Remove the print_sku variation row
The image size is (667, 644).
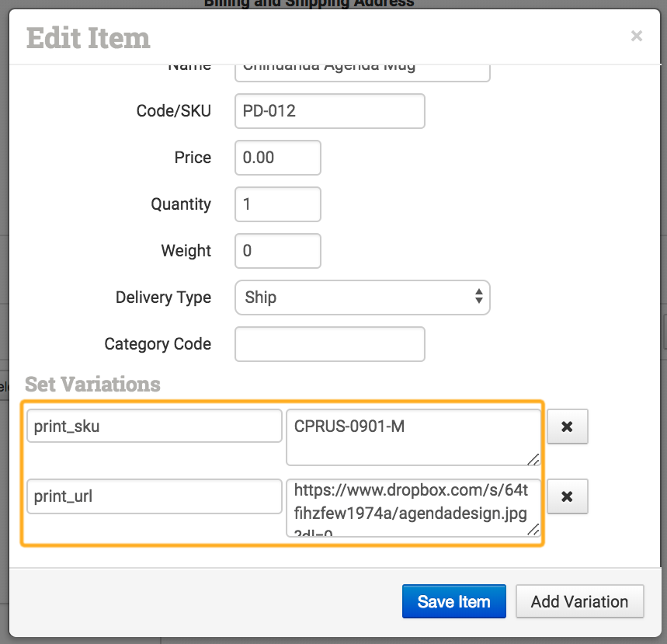(567, 426)
